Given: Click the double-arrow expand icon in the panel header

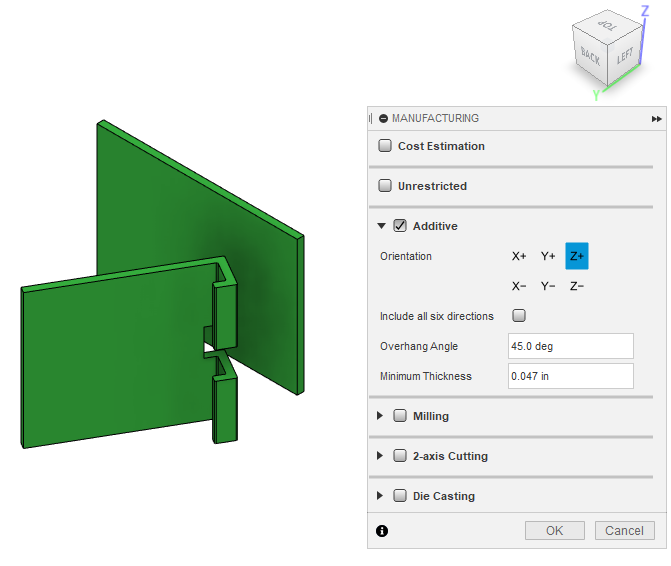Looking at the screenshot, I should [656, 119].
